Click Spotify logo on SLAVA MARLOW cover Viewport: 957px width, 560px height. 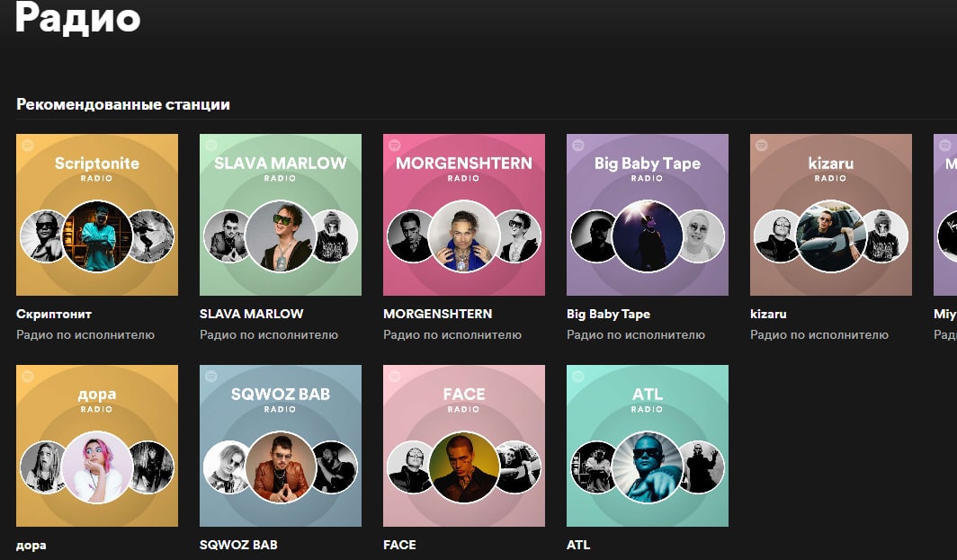click(x=211, y=146)
